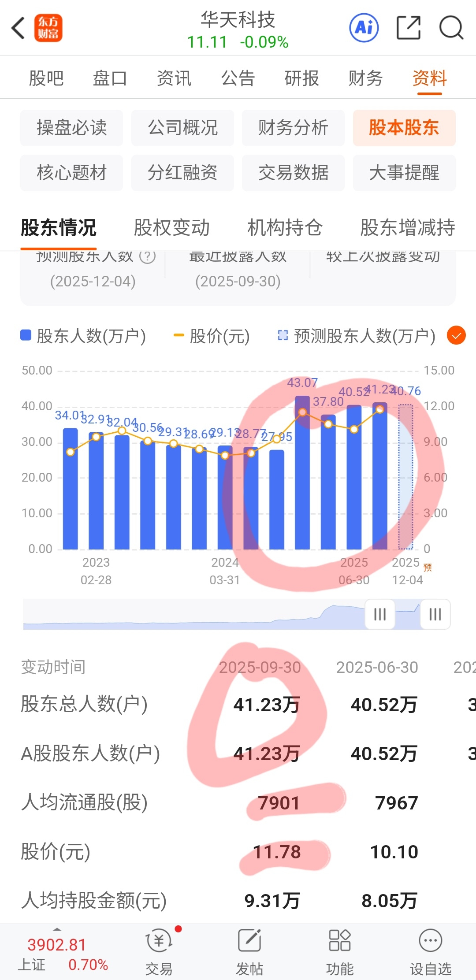Toggle the 股价(元) legend series
The width and height of the screenshot is (476, 980).
click(212, 336)
